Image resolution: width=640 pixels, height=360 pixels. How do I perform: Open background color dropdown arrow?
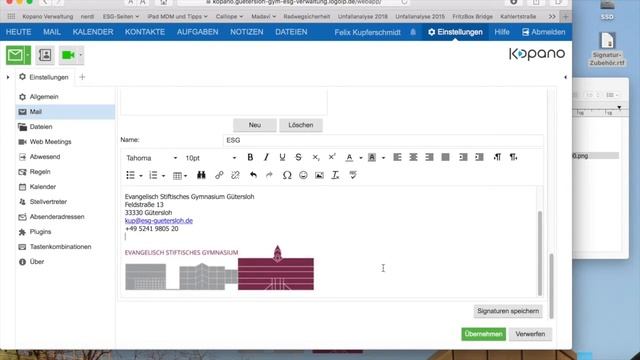click(383, 158)
